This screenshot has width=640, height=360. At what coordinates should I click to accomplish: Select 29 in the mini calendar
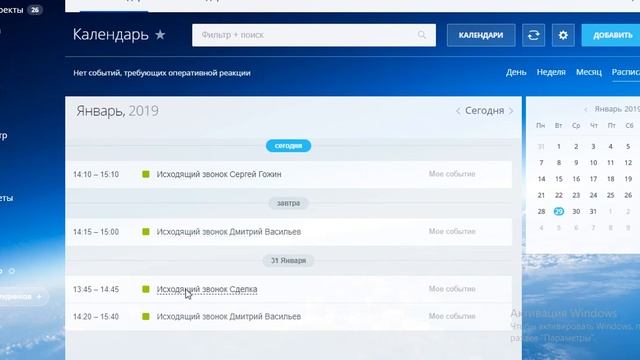(559, 211)
